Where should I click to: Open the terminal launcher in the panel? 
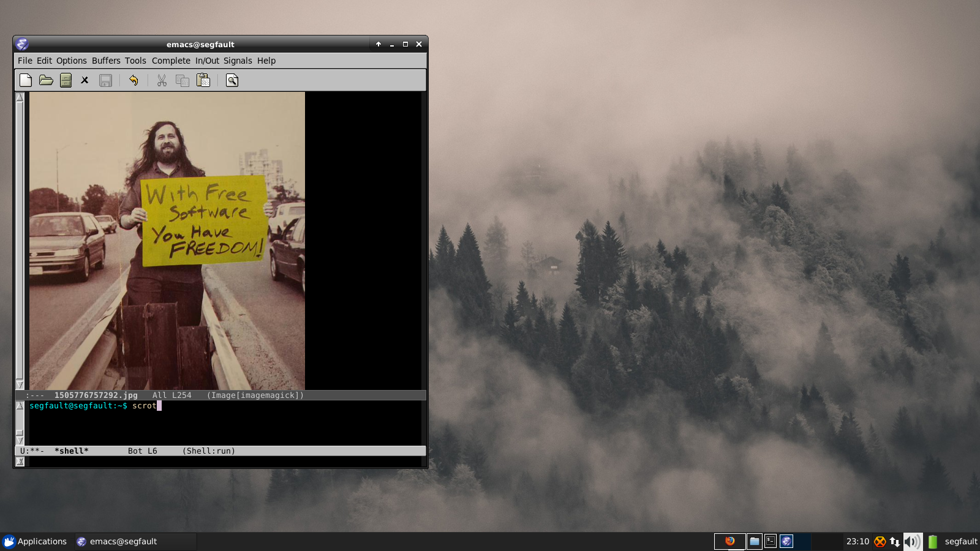point(771,541)
